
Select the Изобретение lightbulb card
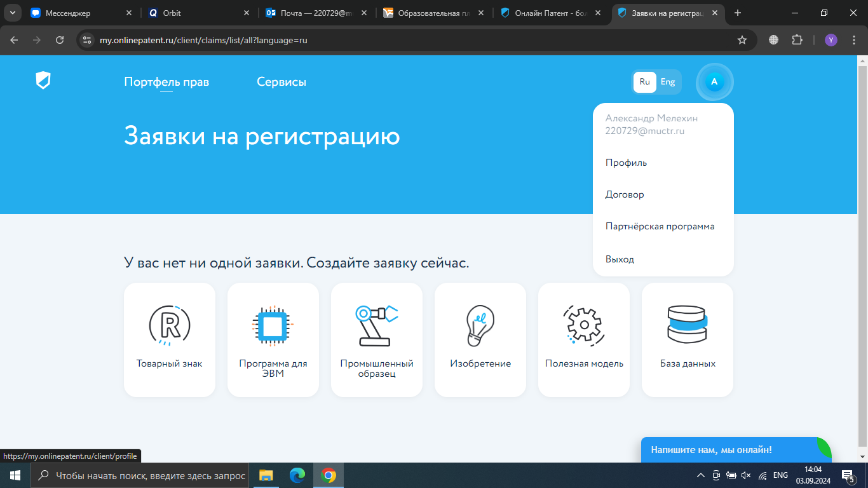480,340
